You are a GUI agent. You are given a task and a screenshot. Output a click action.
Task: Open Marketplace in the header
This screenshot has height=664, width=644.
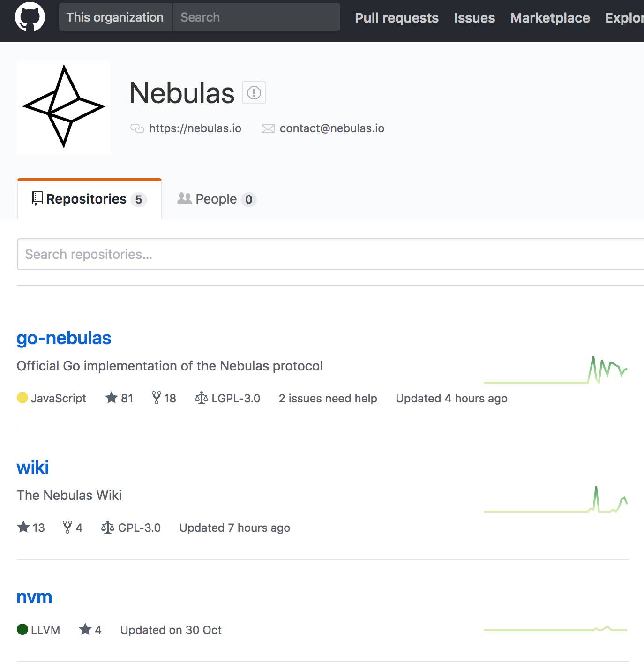[x=550, y=18]
